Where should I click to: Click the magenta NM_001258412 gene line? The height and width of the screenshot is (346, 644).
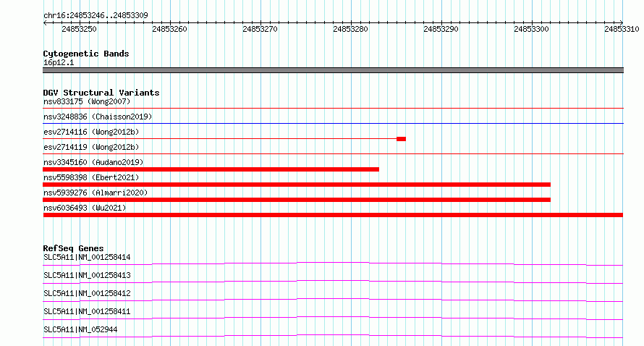pos(333,299)
